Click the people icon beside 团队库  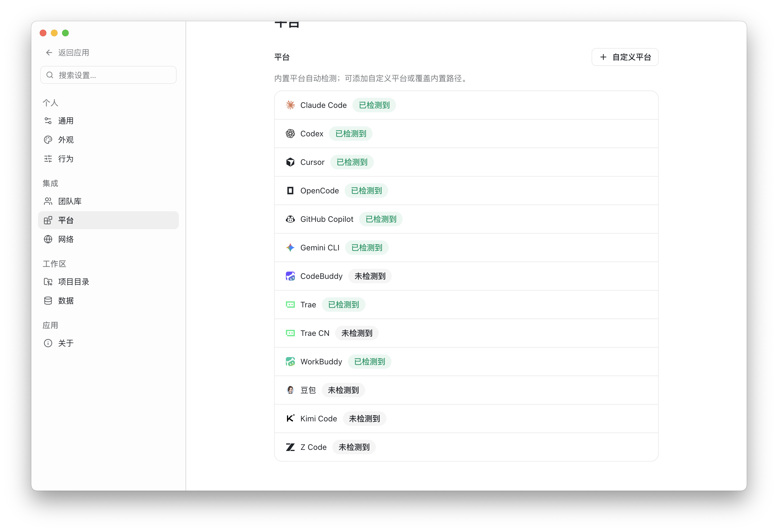tap(48, 201)
